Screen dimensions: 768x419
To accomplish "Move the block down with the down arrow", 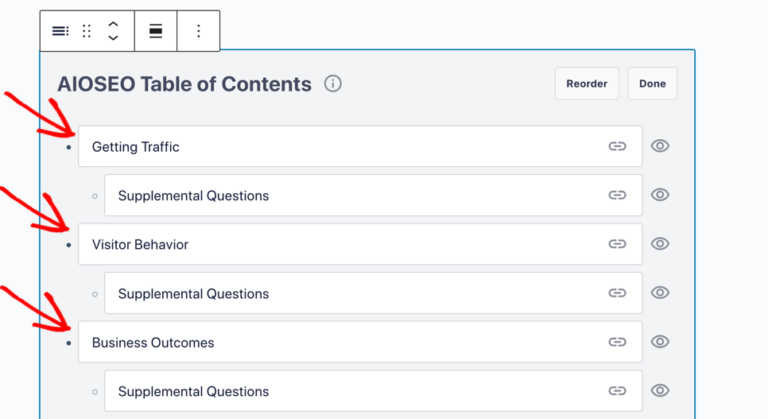I will pos(113,38).
